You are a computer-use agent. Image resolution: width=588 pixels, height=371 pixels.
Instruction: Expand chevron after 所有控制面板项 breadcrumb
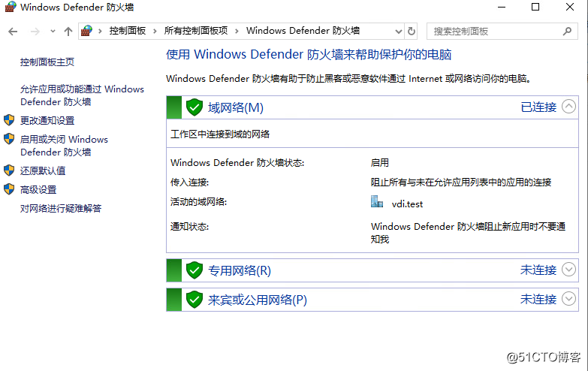point(237,31)
